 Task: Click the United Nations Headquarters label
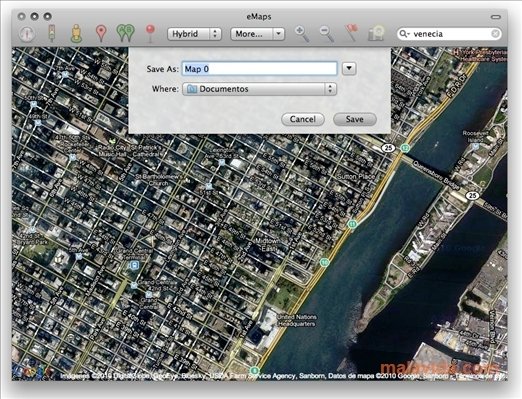click(297, 320)
